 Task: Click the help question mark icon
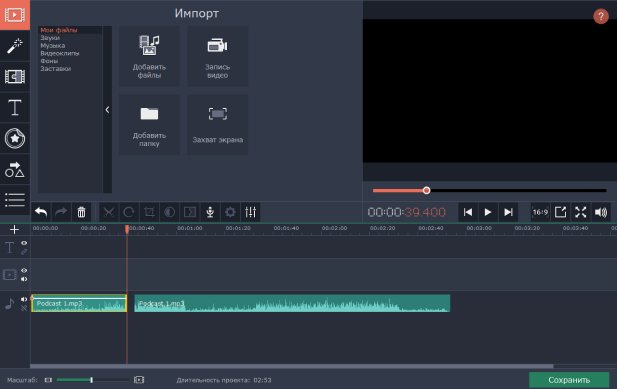(600, 17)
